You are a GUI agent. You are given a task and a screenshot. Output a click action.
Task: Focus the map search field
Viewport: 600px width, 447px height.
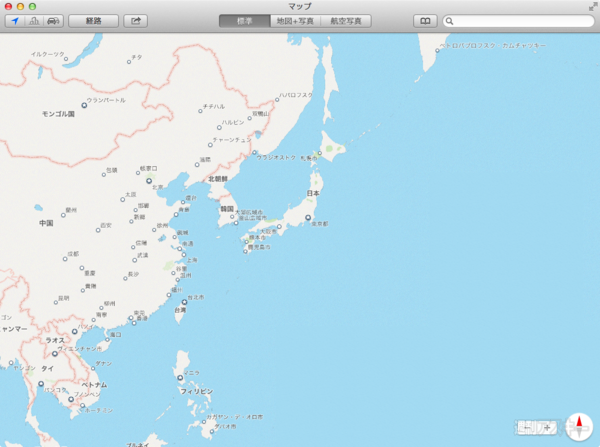click(x=518, y=21)
